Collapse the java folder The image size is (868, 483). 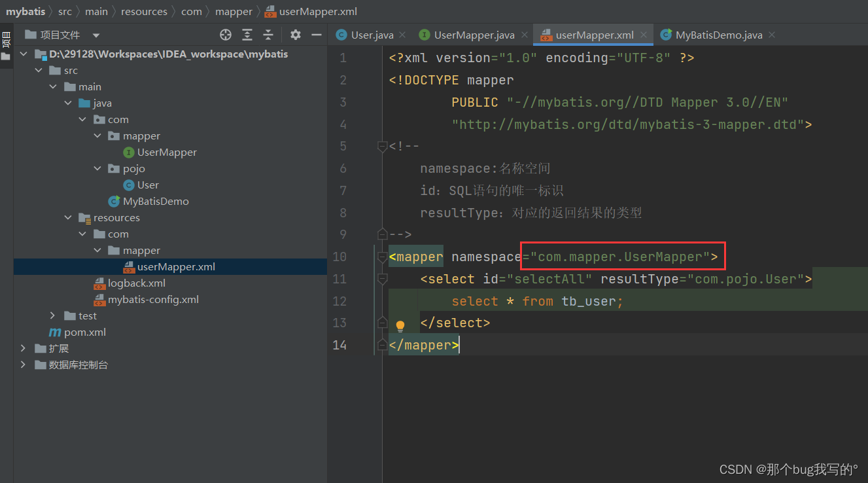pos(68,103)
